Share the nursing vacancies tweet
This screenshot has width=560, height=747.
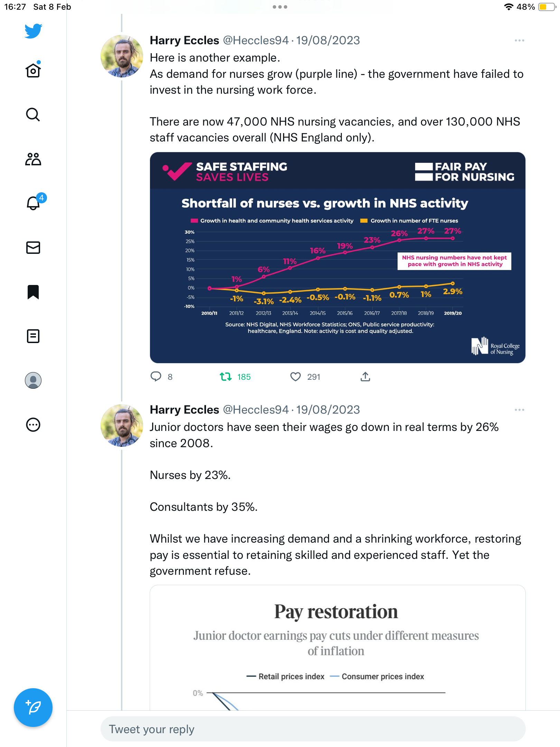coord(365,377)
